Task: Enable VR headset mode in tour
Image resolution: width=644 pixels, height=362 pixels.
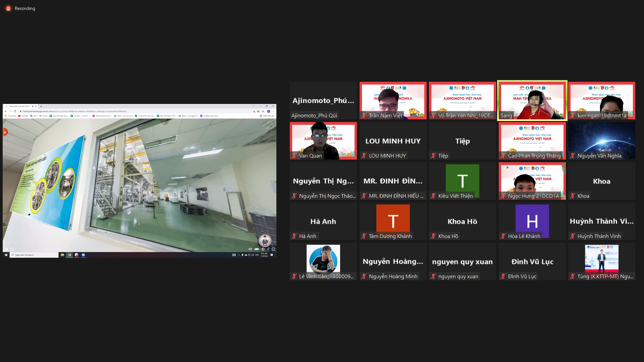Action: point(257,249)
